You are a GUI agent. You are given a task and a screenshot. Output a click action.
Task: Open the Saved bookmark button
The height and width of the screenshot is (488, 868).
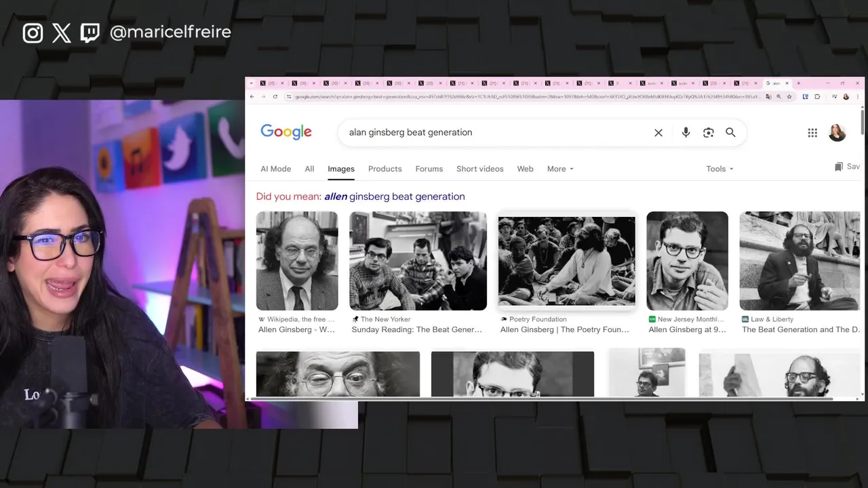pos(847,167)
